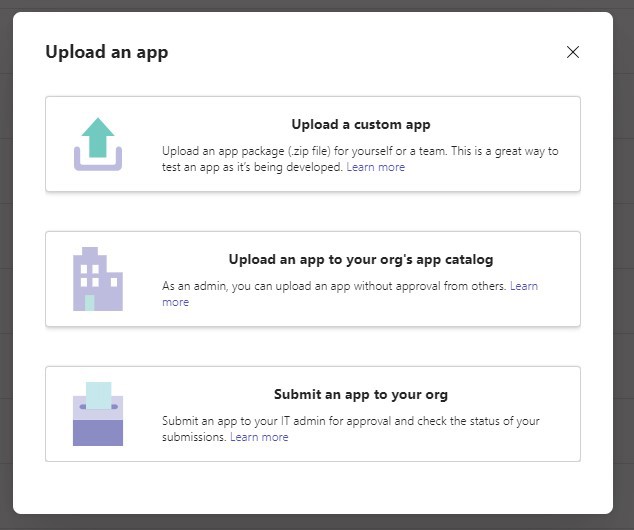Screen dimensions: 634x530
Task: Click the purple office building icon
Action: click(97, 279)
